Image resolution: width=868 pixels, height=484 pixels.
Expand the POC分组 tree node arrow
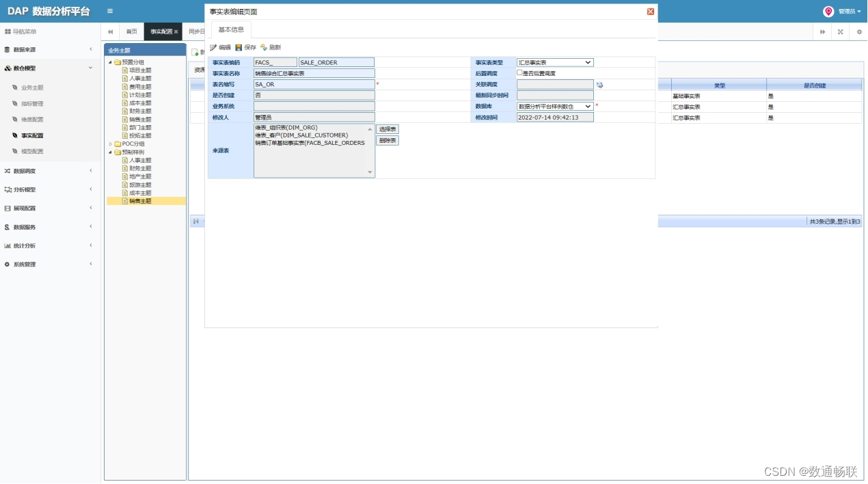pos(110,144)
